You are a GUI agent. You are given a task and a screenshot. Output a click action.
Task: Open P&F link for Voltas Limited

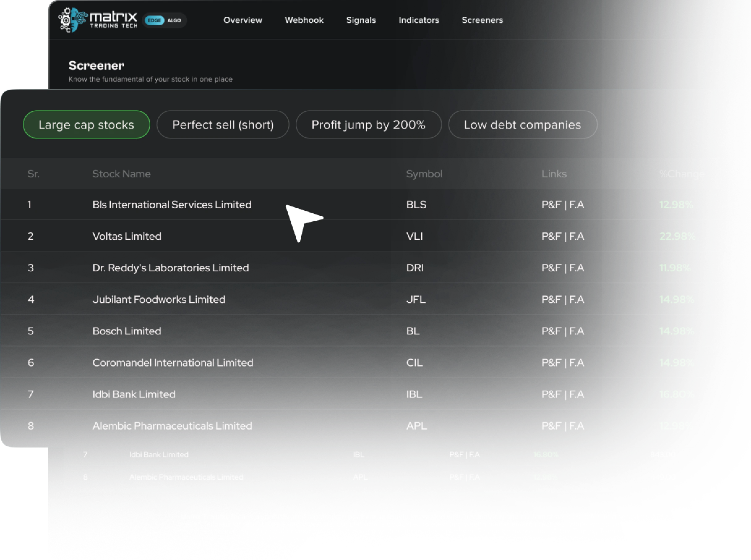551,236
